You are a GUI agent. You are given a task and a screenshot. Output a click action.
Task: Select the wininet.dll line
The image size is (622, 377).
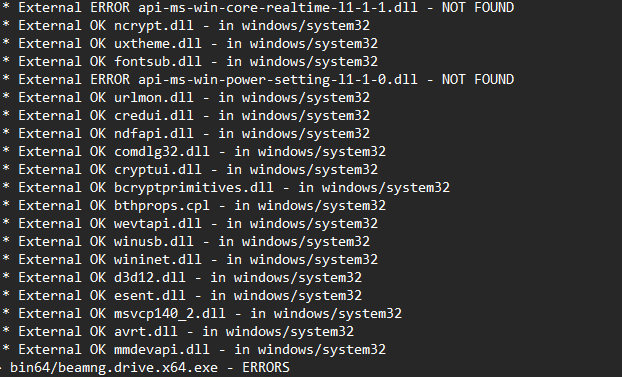[190, 260]
